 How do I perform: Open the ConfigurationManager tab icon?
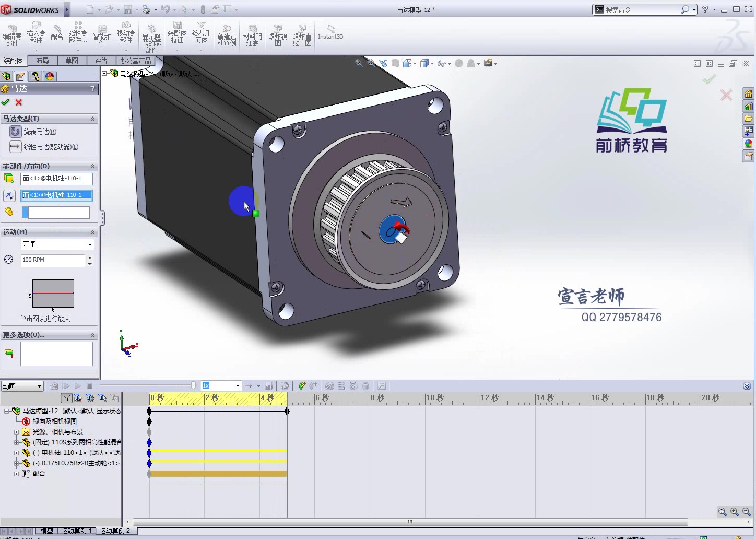35,76
